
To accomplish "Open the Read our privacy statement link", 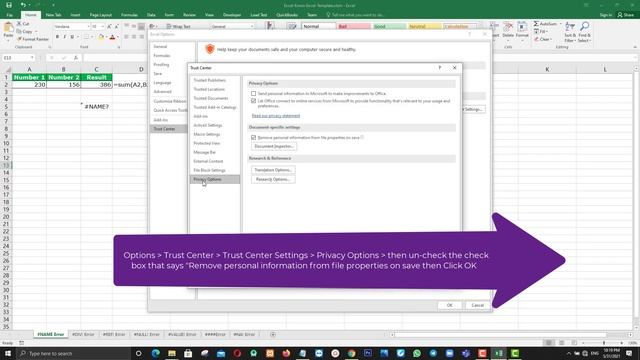I will pos(276,116).
